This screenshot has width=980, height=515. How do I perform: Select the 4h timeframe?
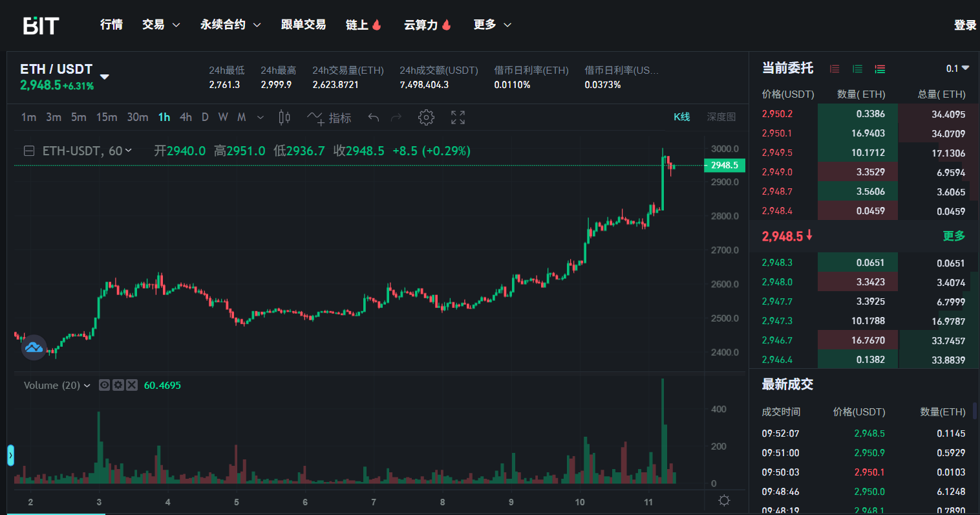pos(186,117)
